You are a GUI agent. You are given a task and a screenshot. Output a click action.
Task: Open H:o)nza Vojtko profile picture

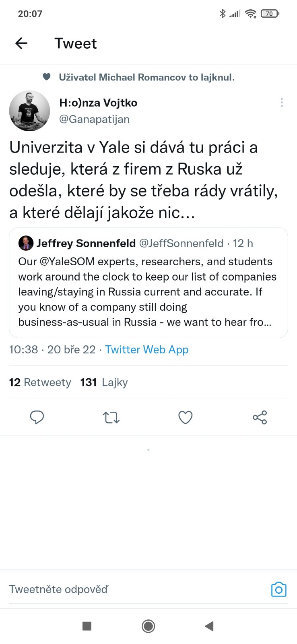(x=29, y=111)
